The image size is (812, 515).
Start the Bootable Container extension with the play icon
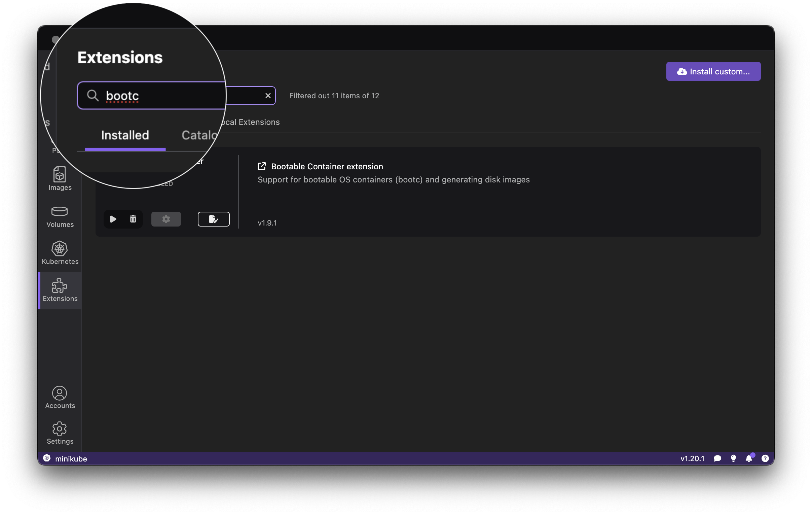113,219
